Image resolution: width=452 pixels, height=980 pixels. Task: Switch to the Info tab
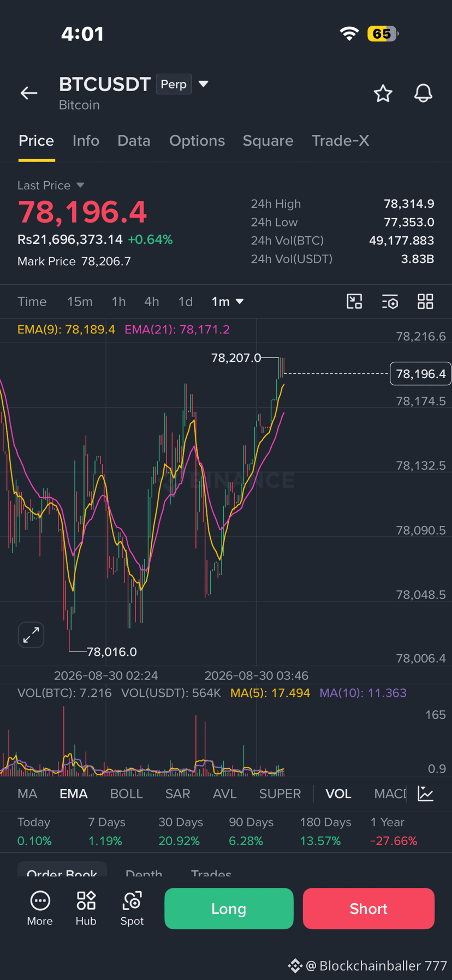click(86, 141)
